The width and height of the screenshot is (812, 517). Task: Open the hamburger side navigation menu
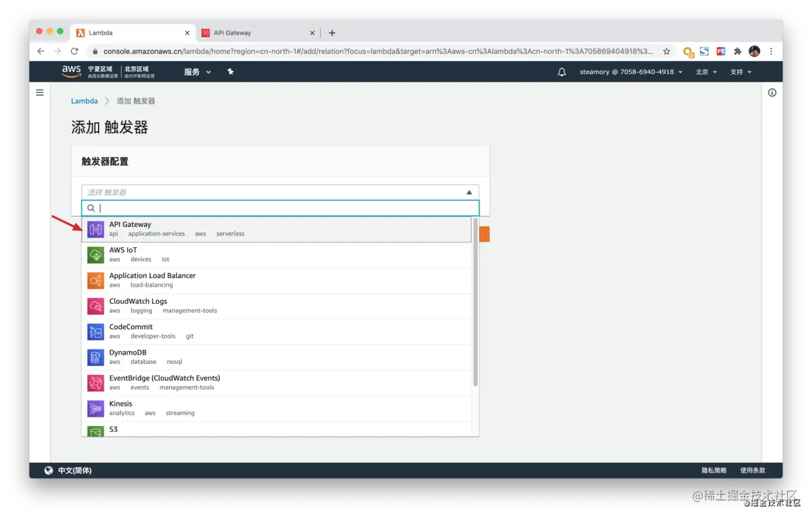click(40, 93)
